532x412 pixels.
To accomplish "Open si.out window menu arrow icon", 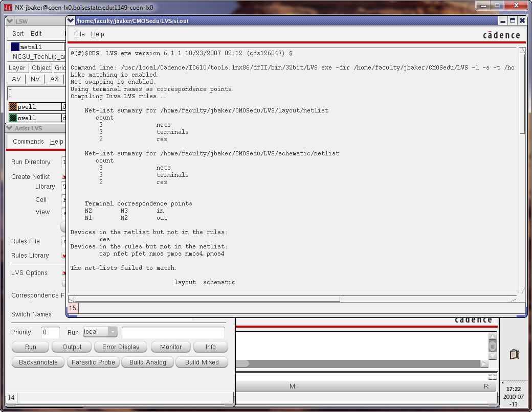I will (x=71, y=20).
